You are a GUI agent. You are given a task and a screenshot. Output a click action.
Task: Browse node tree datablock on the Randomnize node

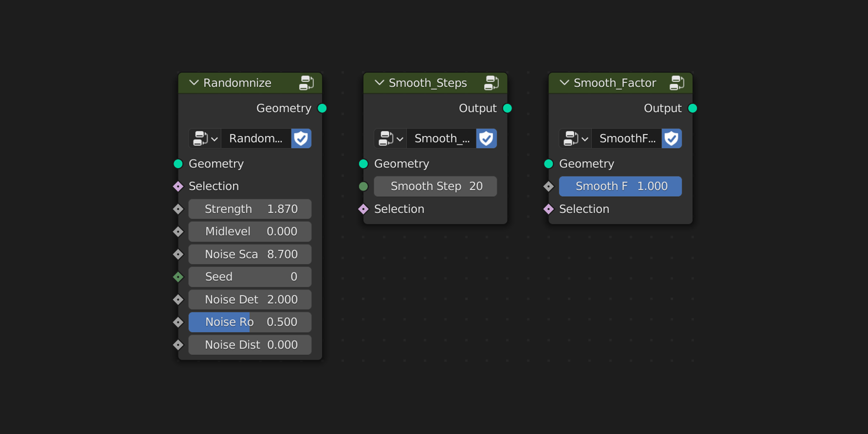tap(204, 138)
